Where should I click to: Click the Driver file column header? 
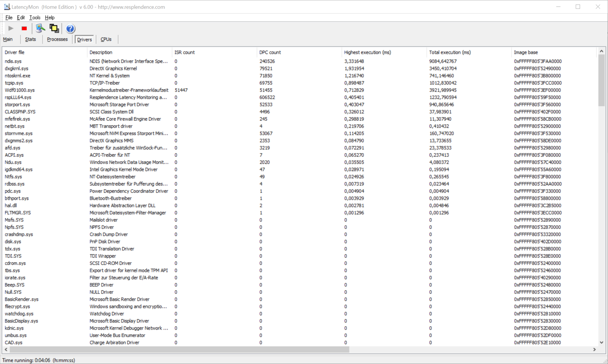15,52
